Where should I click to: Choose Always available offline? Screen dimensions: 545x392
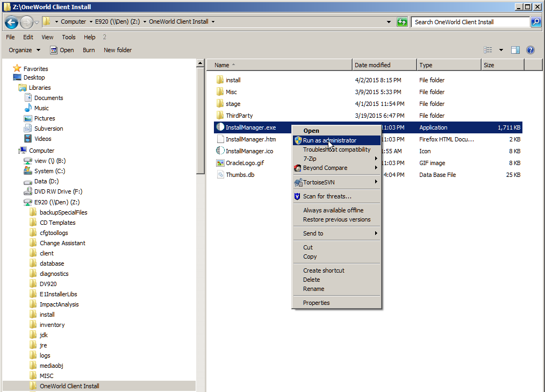tap(336, 210)
